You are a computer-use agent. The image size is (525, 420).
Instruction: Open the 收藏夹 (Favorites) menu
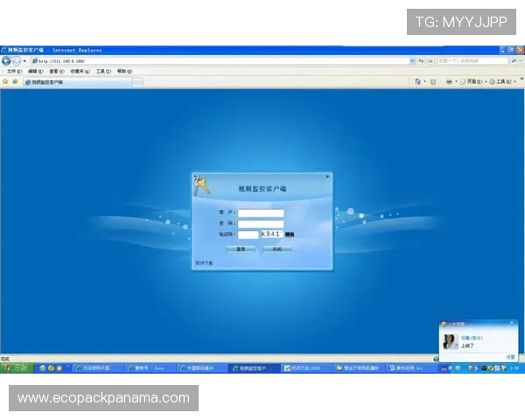pos(80,71)
